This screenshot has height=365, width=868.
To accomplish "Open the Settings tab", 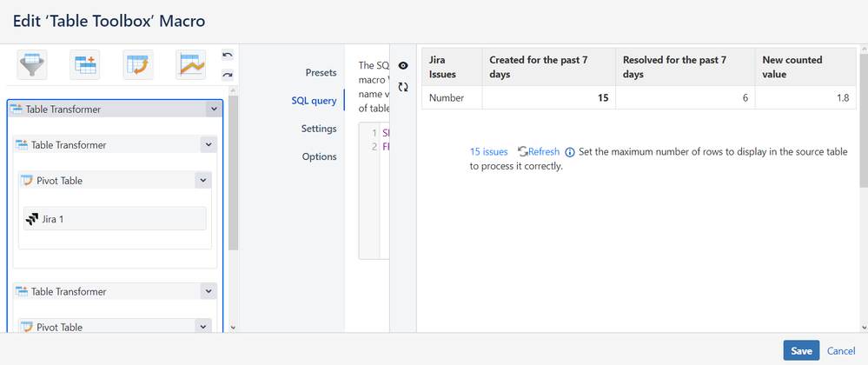I will click(319, 129).
